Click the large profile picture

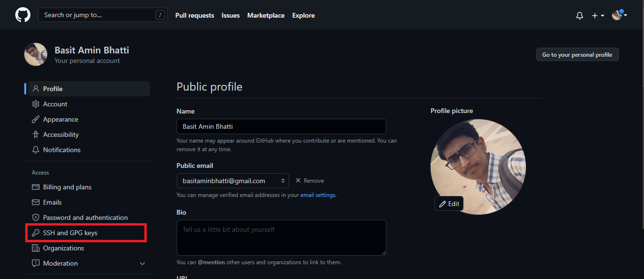coord(478,166)
